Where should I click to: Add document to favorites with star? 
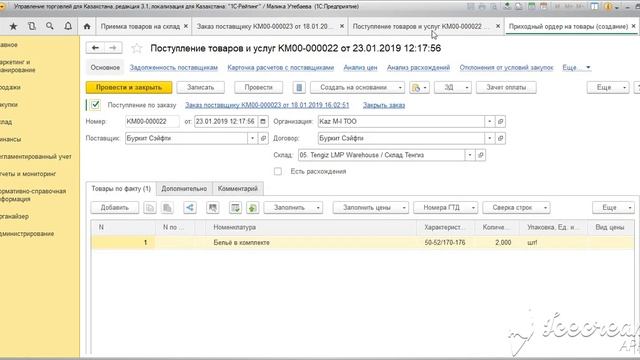(x=137, y=49)
